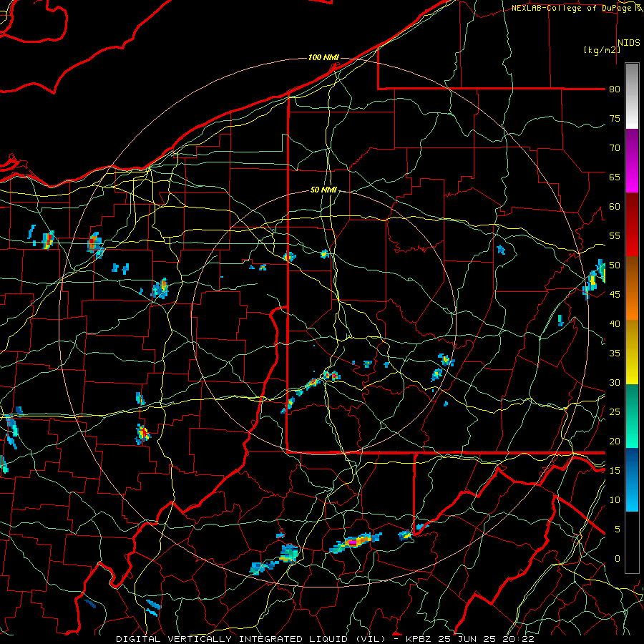Screen dimensions: 644x644
Task: Click the scale value 70
Action: pyautogui.click(x=615, y=148)
